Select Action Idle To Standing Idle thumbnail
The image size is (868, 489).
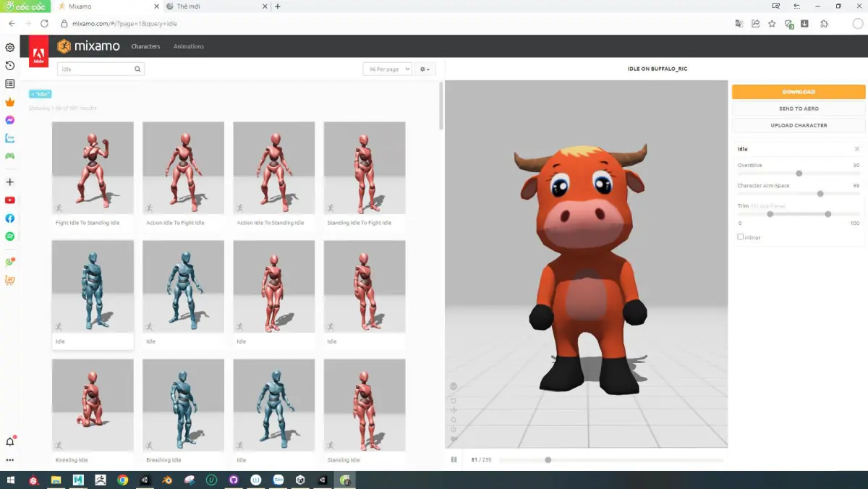[274, 168]
